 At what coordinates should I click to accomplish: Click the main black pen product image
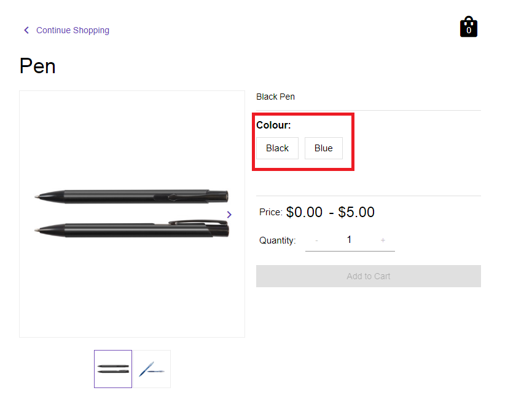131,213
